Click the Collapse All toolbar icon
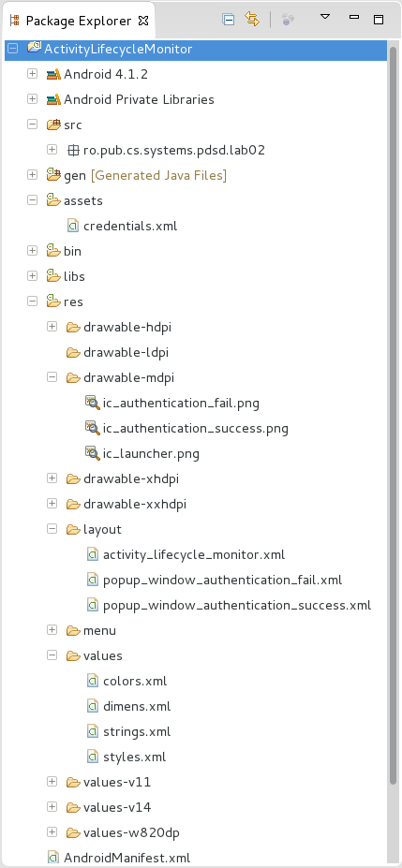 pyautogui.click(x=228, y=20)
